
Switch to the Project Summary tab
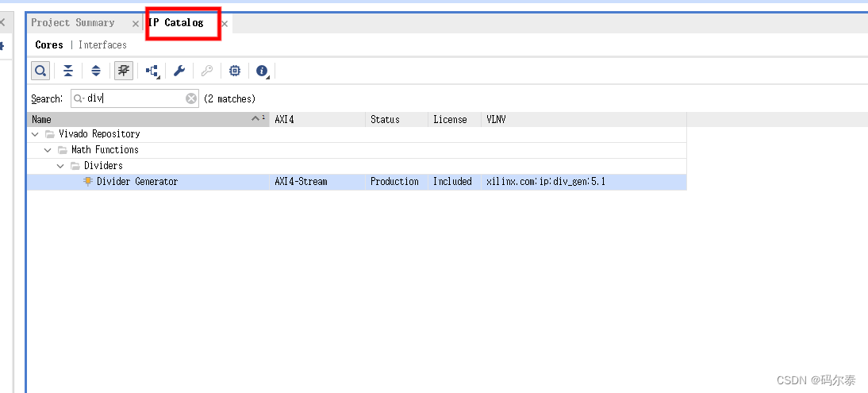72,23
